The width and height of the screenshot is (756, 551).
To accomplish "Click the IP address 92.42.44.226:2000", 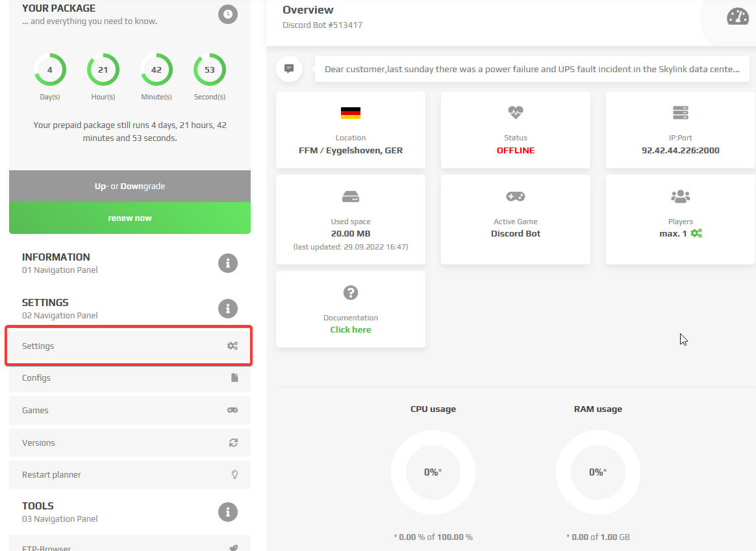I will (x=680, y=151).
